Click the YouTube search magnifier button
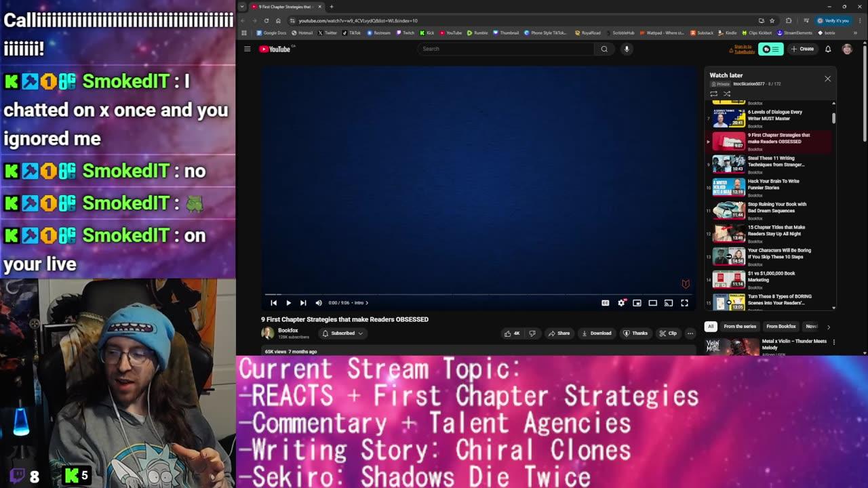868x488 pixels. (x=604, y=49)
